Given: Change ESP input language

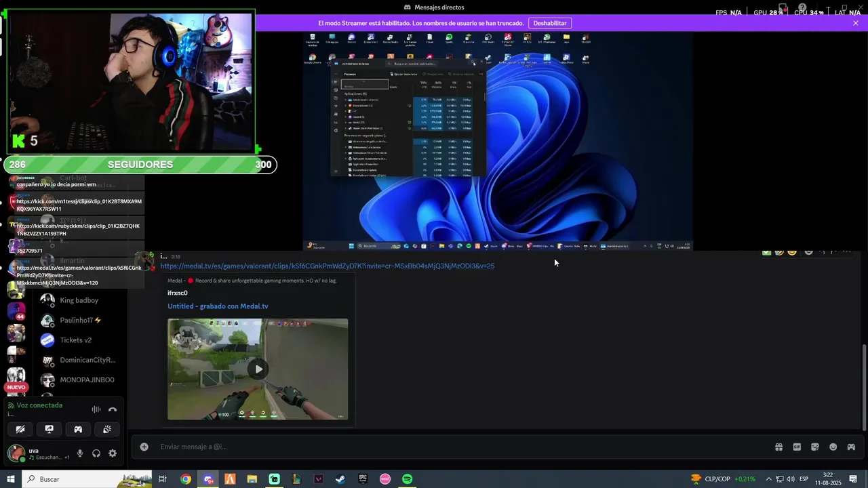Looking at the screenshot, I should point(804,479).
